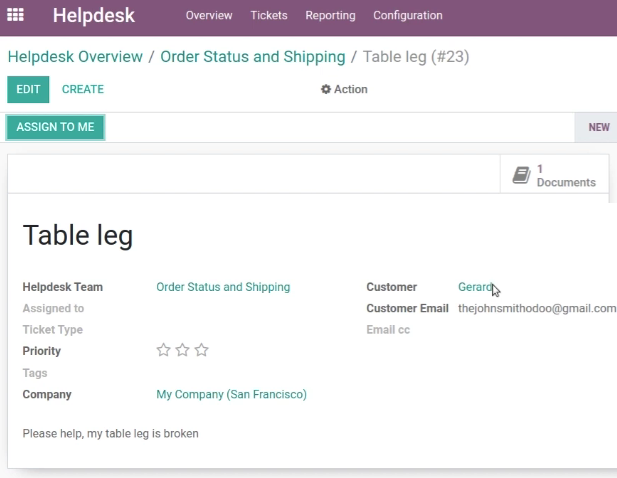Click the Action gear icon

pyautogui.click(x=325, y=89)
